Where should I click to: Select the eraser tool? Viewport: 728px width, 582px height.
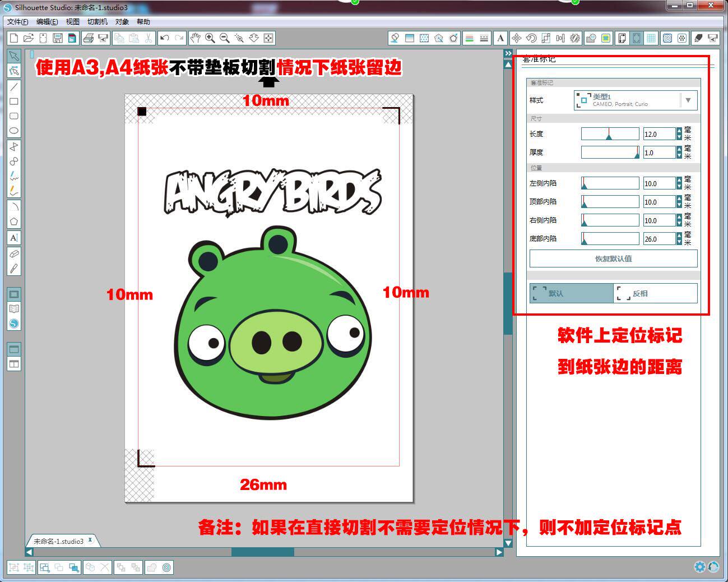coord(14,254)
